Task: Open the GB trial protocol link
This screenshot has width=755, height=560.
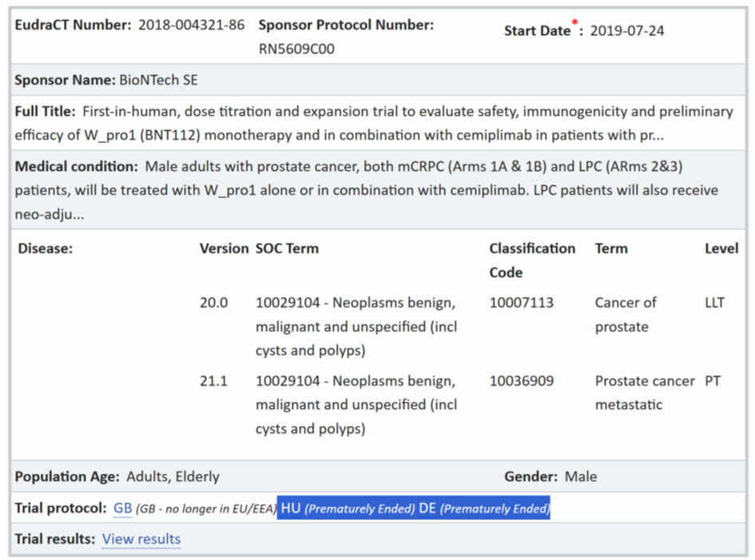Action: coord(122,508)
